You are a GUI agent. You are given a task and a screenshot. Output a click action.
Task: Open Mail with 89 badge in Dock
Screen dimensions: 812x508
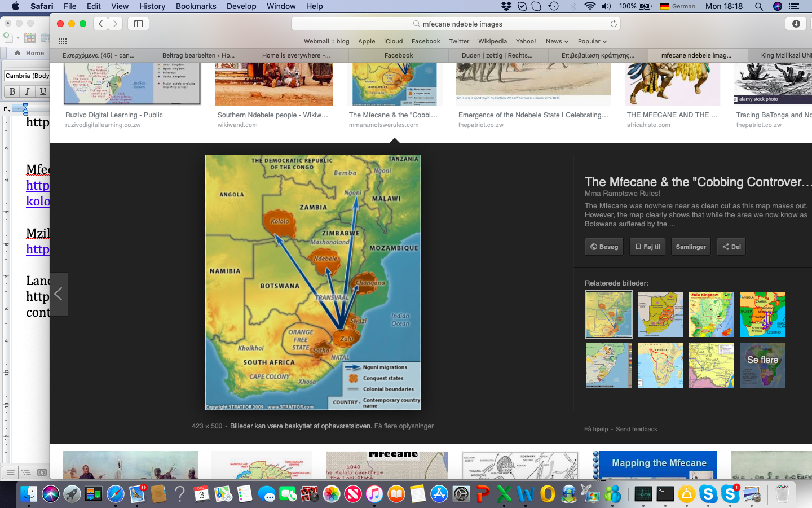(x=137, y=494)
